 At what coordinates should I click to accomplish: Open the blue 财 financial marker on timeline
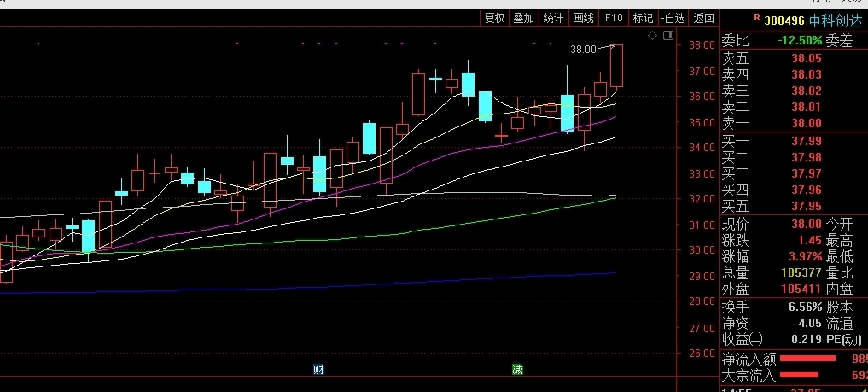click(318, 369)
